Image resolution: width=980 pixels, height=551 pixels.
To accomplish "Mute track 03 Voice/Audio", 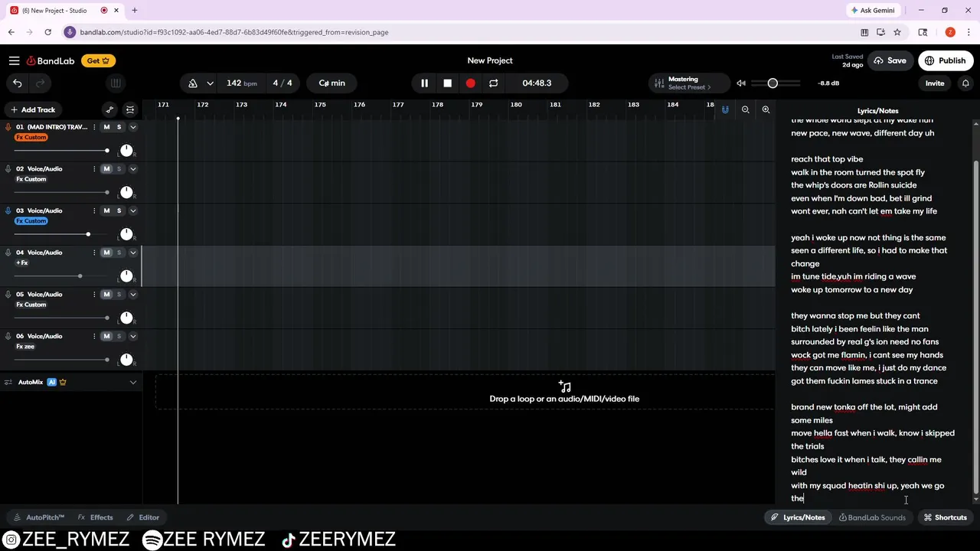I will (x=106, y=210).
